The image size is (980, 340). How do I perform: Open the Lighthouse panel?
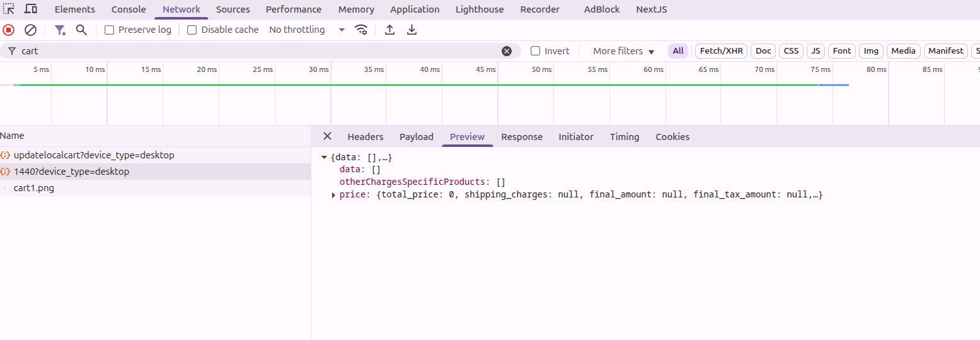tap(480, 9)
